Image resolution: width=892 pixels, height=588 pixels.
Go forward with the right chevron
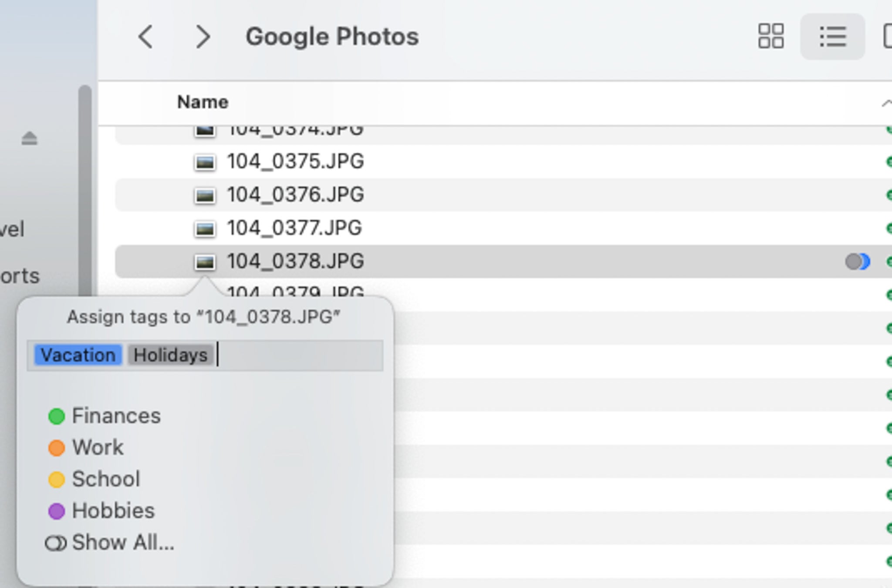pyautogui.click(x=203, y=37)
